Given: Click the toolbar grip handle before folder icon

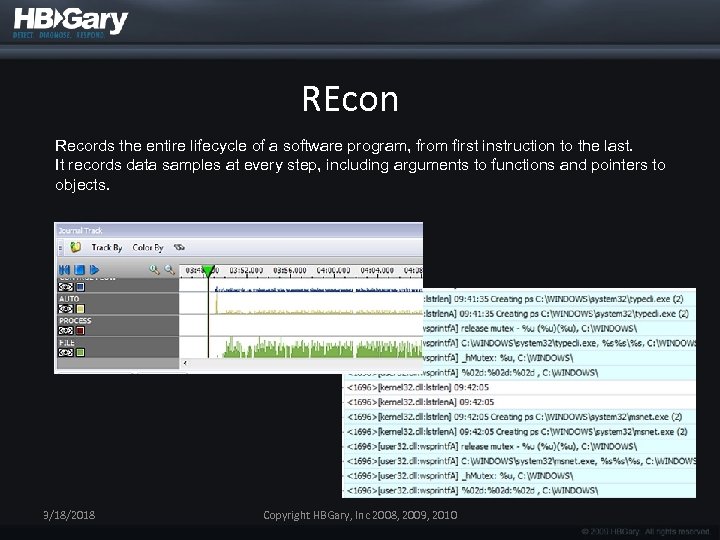Looking at the screenshot, I should 61,248.
